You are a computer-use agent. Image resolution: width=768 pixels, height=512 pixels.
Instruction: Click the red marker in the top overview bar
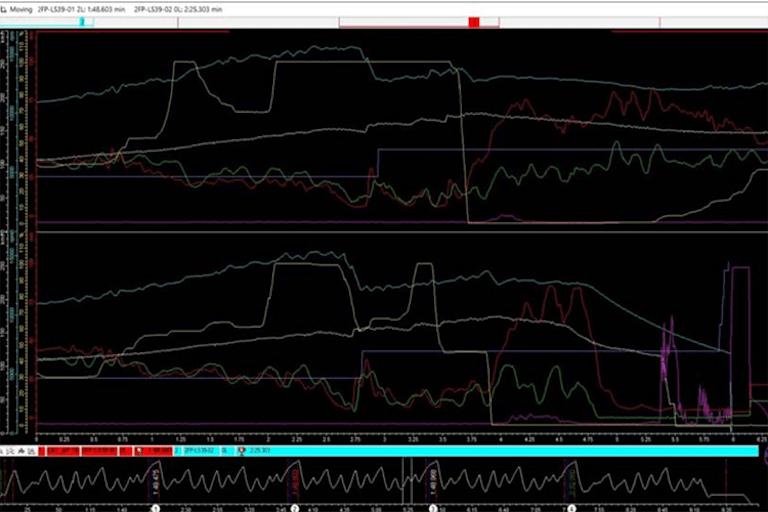(474, 22)
